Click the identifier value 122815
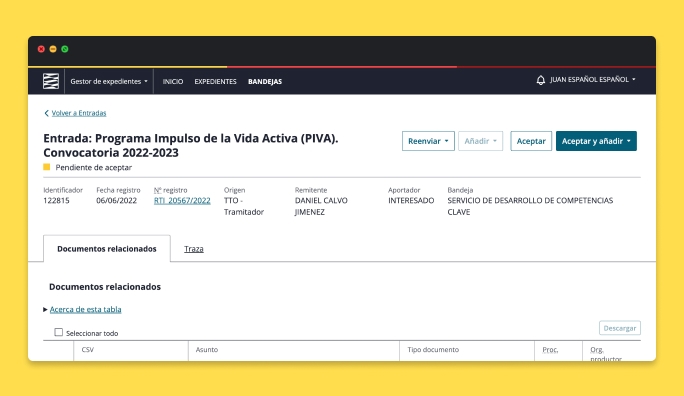The height and width of the screenshot is (396, 684). pyautogui.click(x=56, y=201)
